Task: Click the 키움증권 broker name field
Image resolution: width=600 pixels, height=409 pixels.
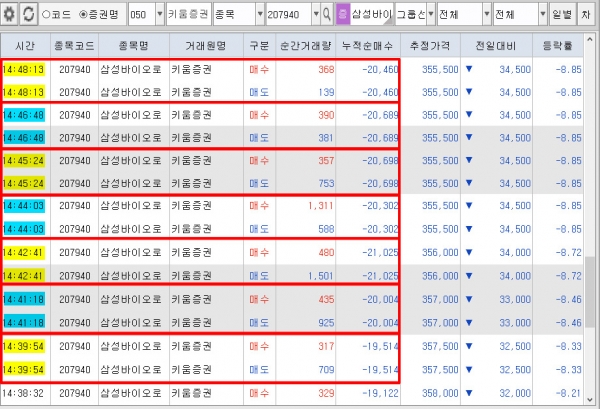Action: pos(188,15)
